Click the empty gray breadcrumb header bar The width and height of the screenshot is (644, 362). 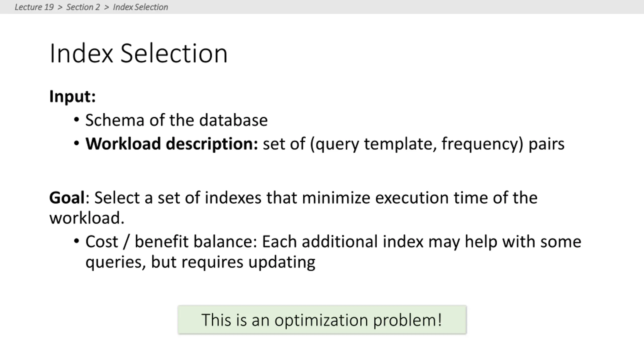pos(403,7)
